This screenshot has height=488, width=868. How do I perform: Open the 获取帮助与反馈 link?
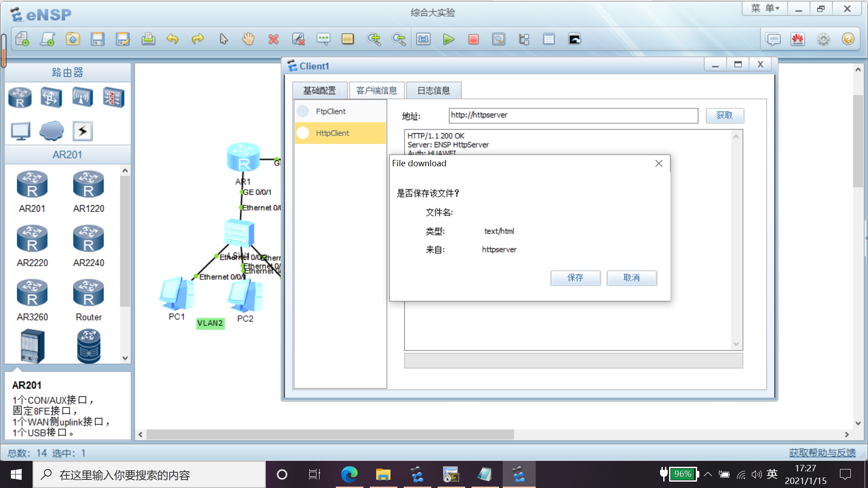coord(822,453)
